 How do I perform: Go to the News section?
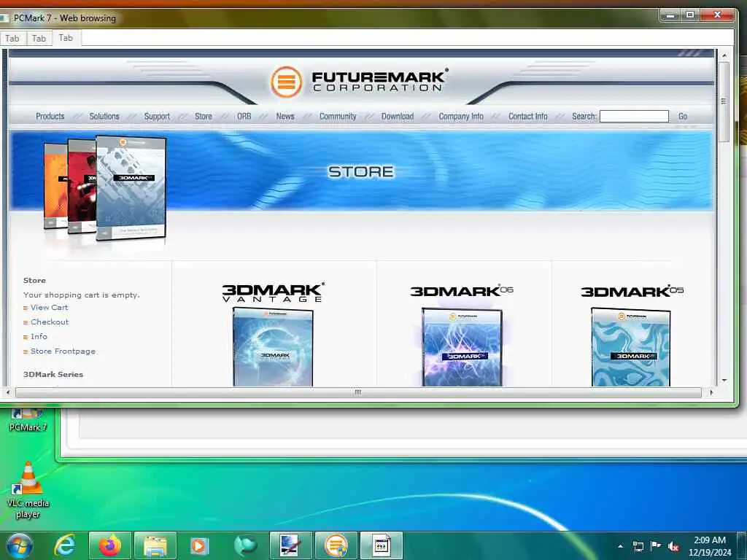[285, 116]
